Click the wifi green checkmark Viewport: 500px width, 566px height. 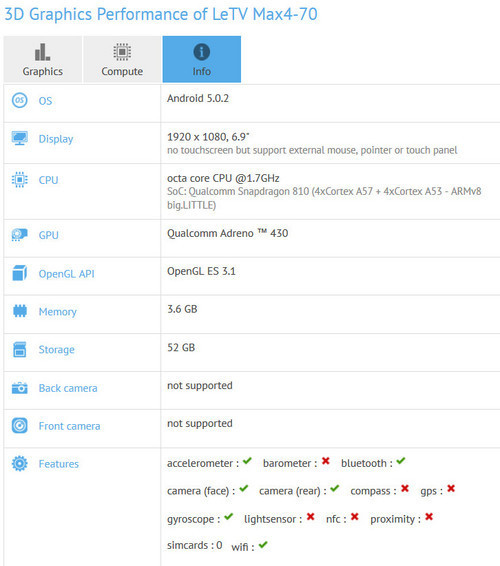pos(263,545)
